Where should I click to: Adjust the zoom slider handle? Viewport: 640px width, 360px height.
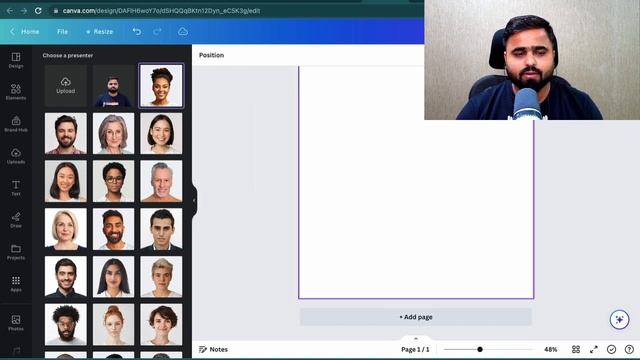tap(480, 349)
